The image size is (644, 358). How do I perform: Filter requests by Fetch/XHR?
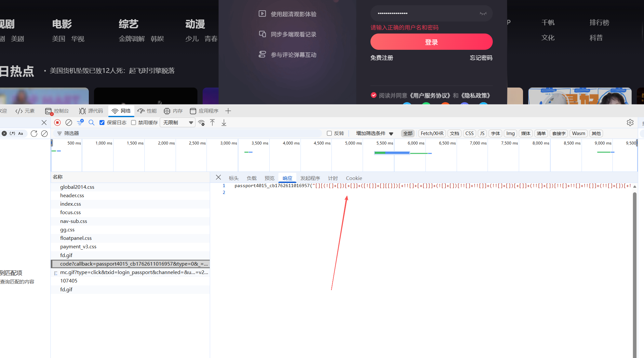click(x=432, y=133)
